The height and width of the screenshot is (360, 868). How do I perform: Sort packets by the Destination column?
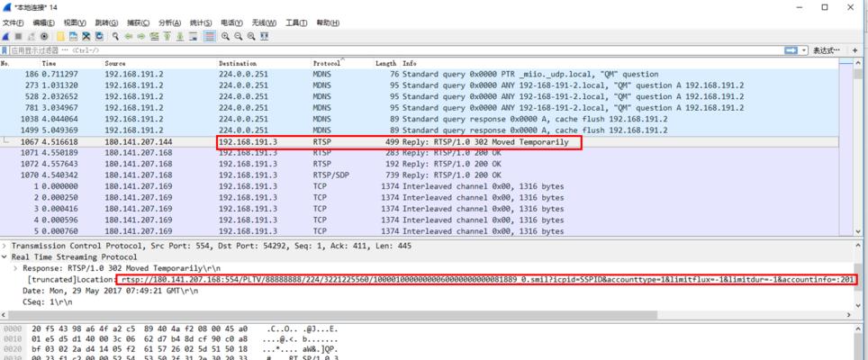[264, 64]
